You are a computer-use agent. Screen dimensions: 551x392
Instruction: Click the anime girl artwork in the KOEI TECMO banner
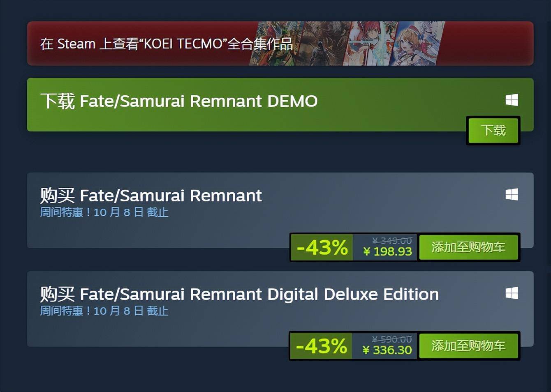pyautogui.click(x=417, y=44)
